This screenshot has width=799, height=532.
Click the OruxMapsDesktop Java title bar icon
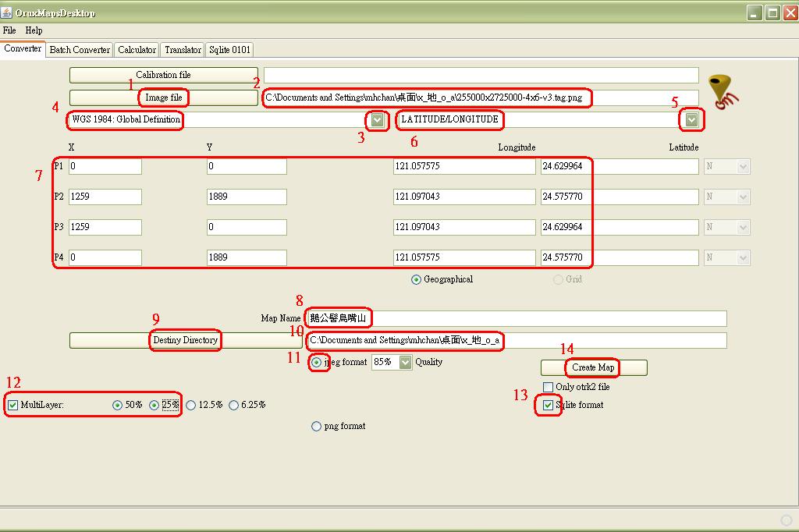(6, 12)
